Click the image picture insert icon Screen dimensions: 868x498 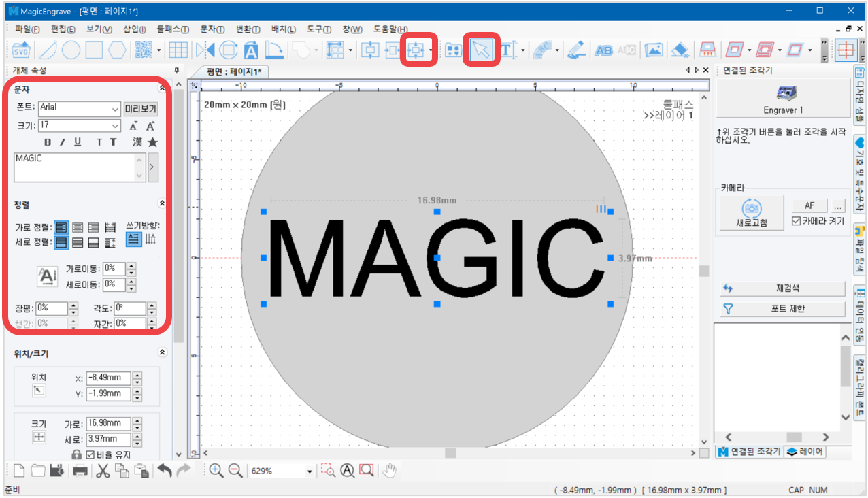click(654, 50)
